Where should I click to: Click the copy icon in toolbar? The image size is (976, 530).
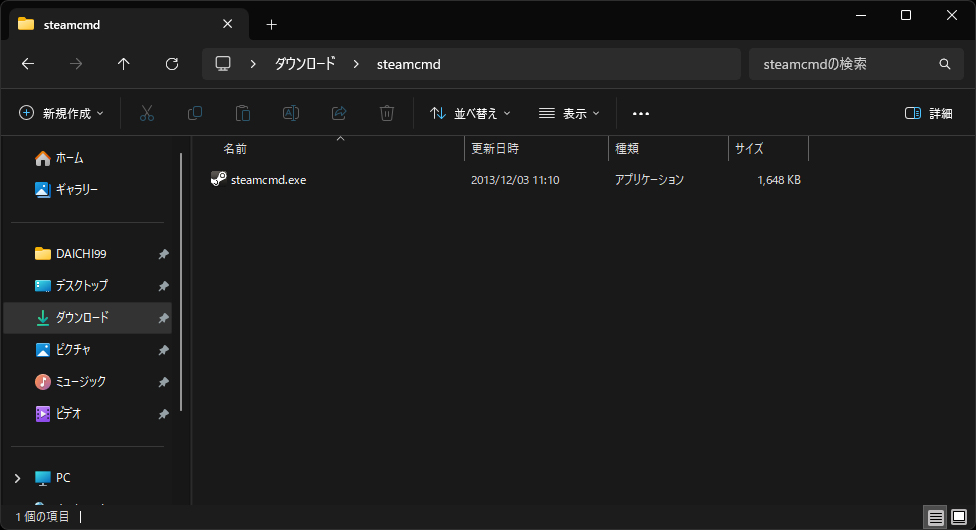coord(195,113)
